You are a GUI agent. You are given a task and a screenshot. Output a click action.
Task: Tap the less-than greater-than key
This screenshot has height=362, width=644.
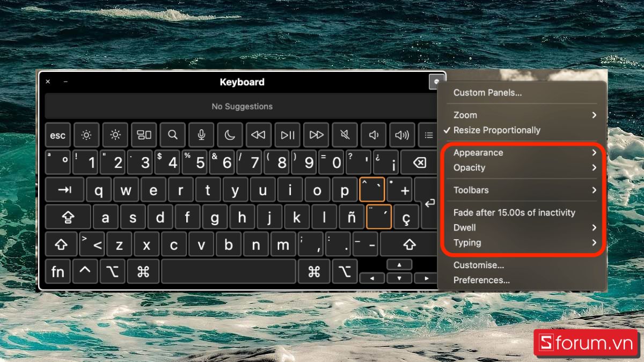pyautogui.click(x=92, y=245)
